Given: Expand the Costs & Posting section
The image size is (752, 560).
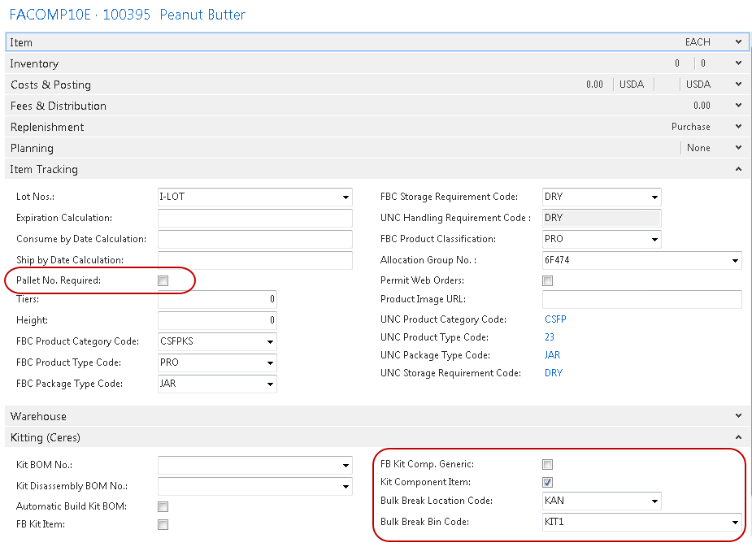Looking at the screenshot, I should 738,85.
